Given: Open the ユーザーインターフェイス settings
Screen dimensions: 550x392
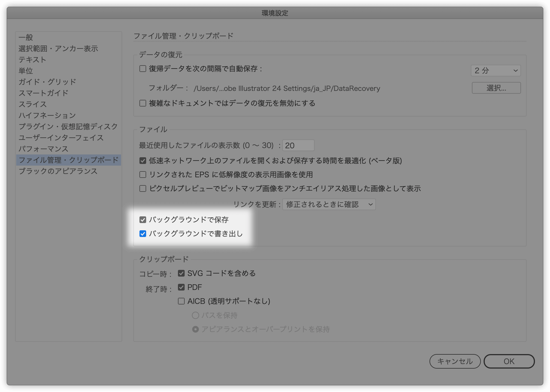Looking at the screenshot, I should (x=61, y=138).
